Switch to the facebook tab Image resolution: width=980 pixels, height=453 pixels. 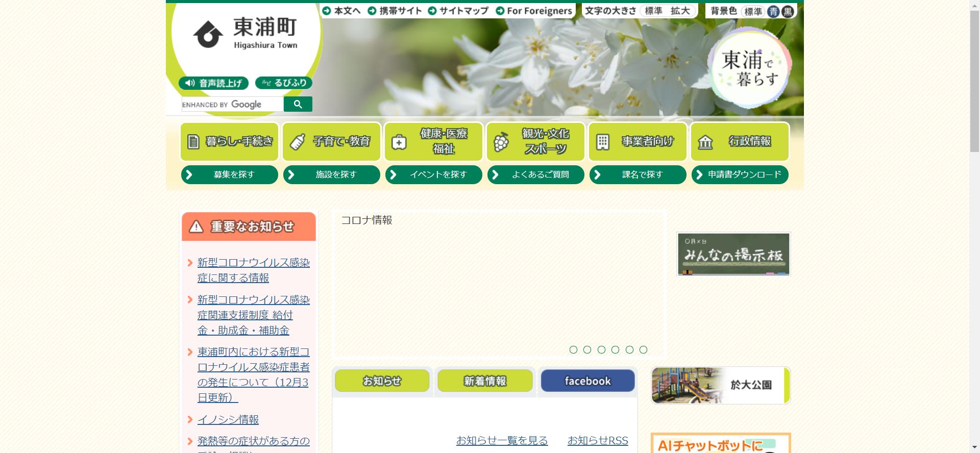pos(587,381)
